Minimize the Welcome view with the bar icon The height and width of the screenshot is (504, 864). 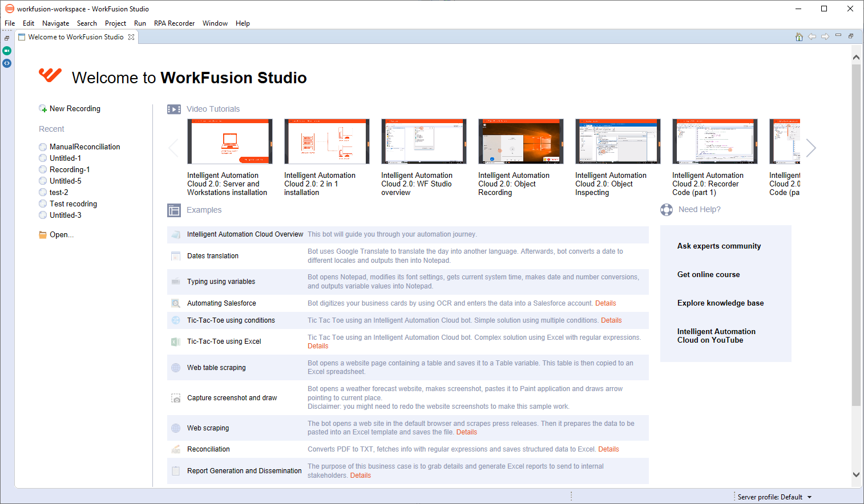tap(838, 36)
